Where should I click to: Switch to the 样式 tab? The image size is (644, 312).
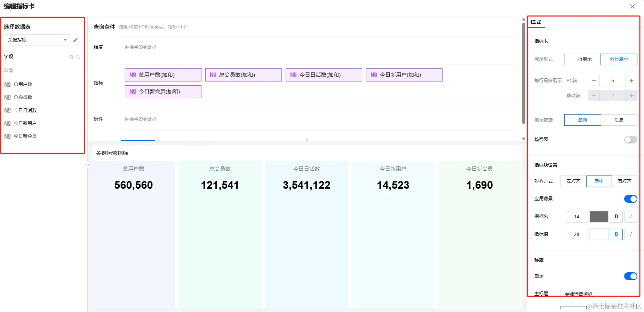pyautogui.click(x=536, y=22)
